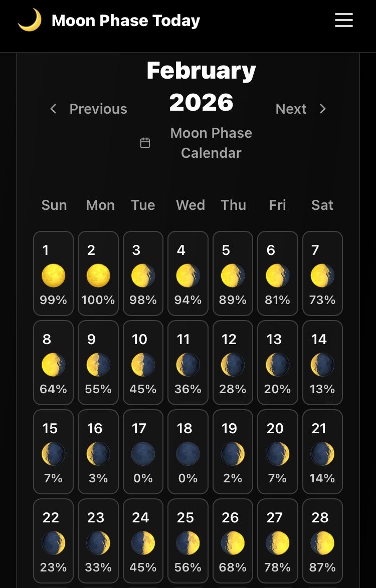Click the waxing crescent moon icon on February 20

click(x=277, y=453)
